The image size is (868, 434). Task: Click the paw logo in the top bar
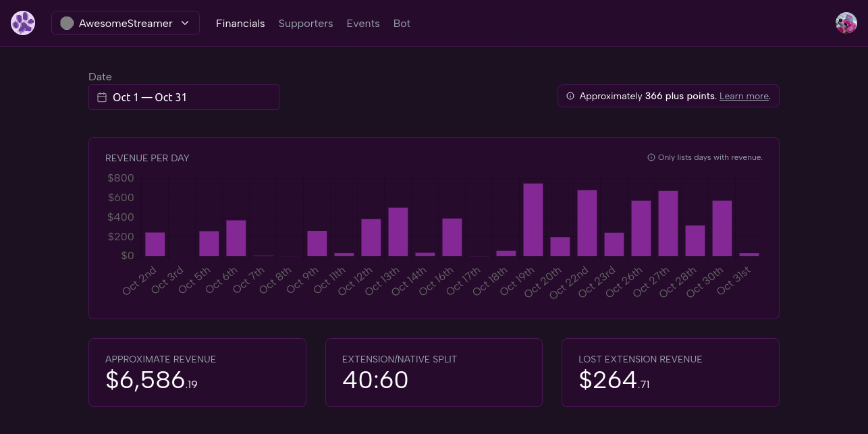(23, 22)
